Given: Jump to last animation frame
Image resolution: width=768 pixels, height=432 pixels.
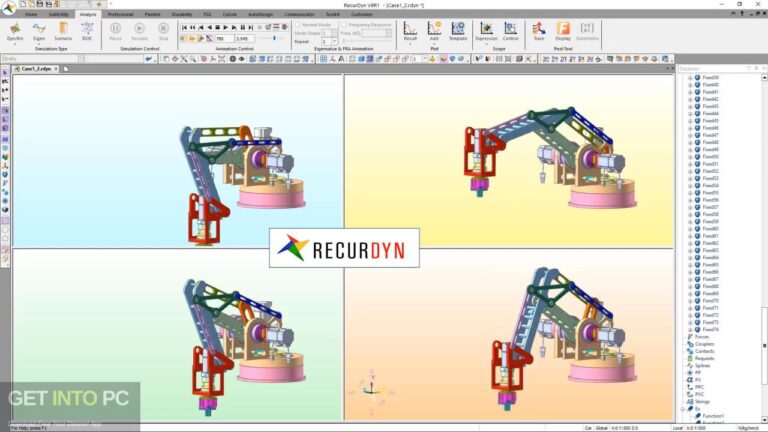Looking at the screenshot, I should click(251, 27).
